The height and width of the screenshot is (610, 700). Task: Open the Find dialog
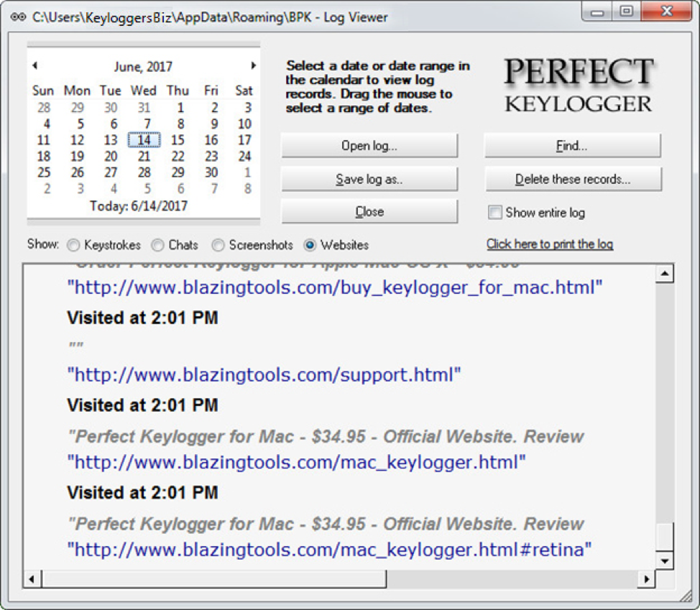[x=573, y=145]
